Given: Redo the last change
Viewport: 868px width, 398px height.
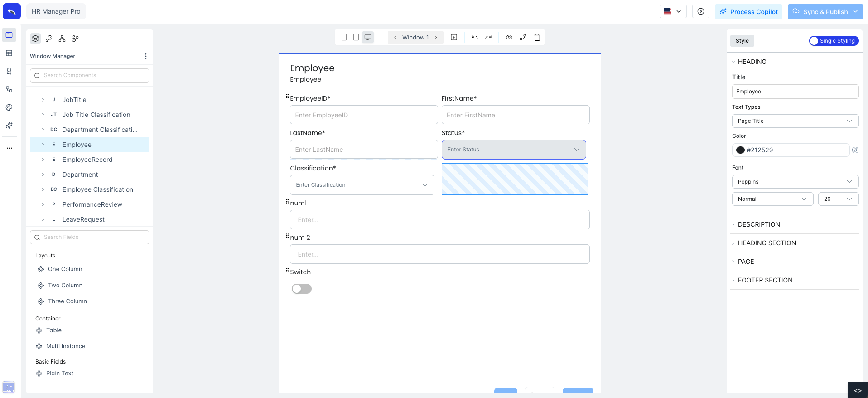Looking at the screenshot, I should pyautogui.click(x=488, y=37).
